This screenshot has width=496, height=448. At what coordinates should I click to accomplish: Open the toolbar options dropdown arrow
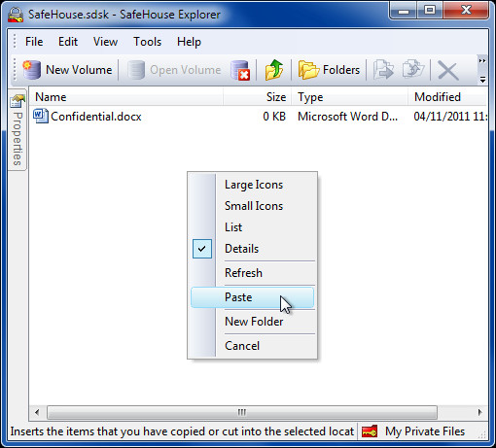(482, 80)
